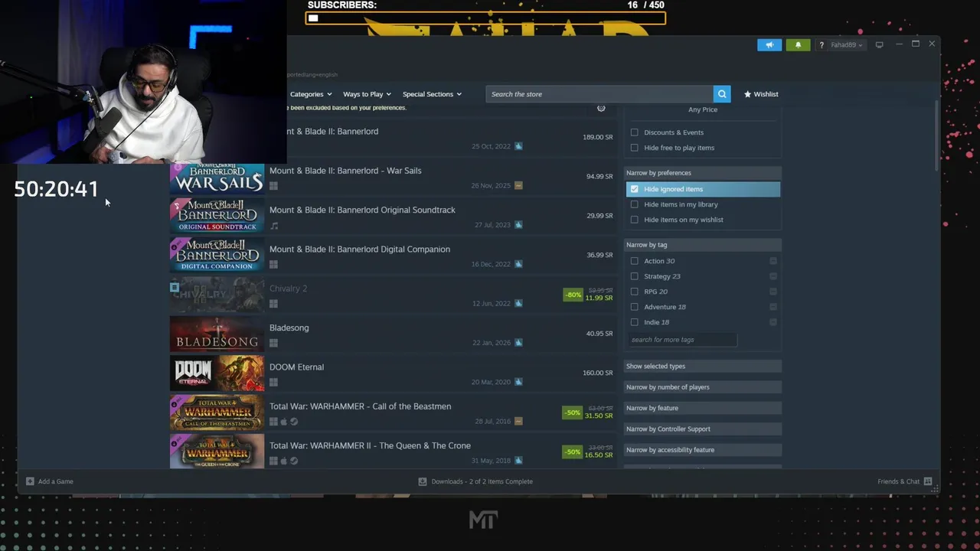Click the Add a Game plus icon
The image size is (980, 551).
click(30, 481)
